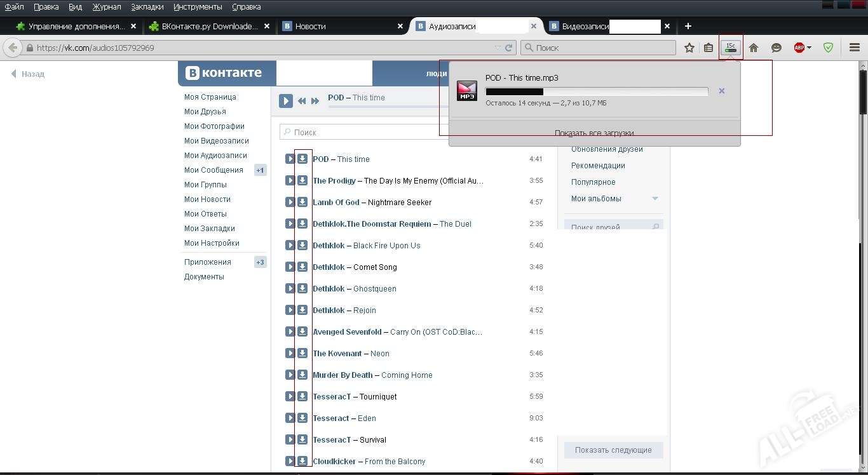Download the POD This time track
The width and height of the screenshot is (868, 475).
302,159
